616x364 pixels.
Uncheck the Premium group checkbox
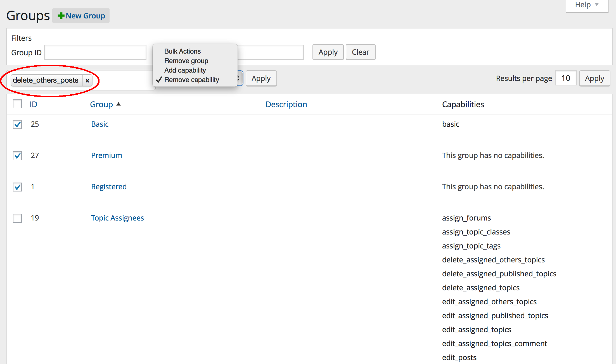coord(17,155)
